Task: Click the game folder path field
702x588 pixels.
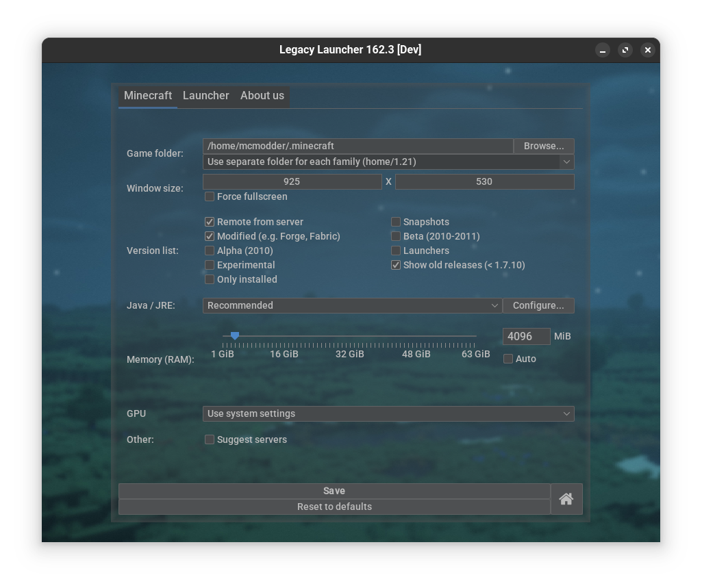Action: [358, 146]
